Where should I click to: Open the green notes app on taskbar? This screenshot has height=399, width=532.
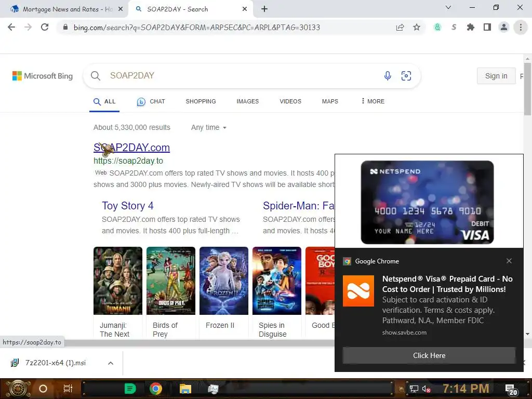(x=130, y=389)
